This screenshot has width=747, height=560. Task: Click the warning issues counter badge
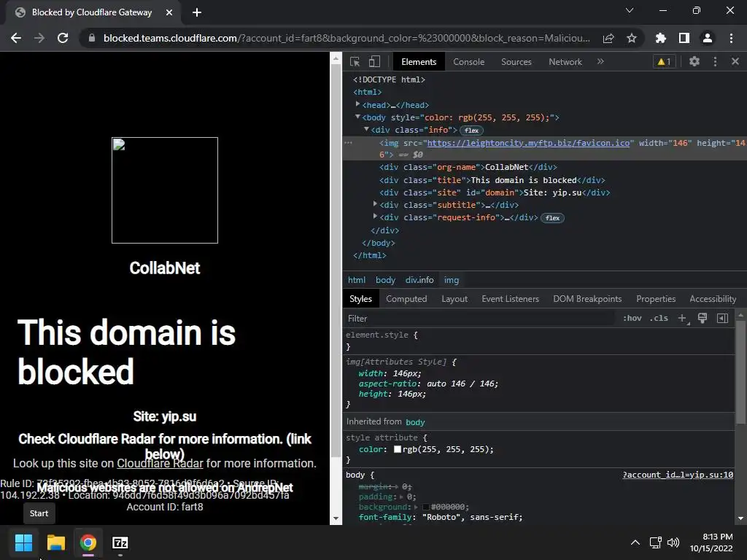(x=664, y=61)
